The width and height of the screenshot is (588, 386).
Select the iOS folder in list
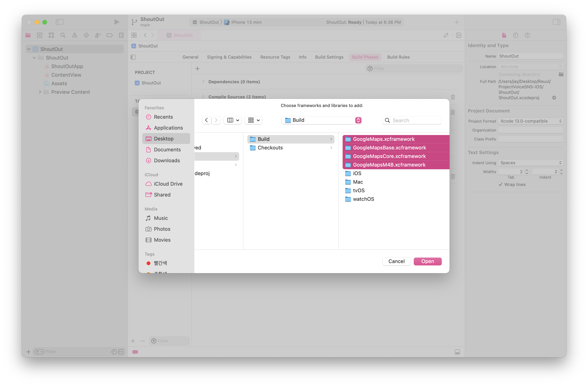[357, 173]
